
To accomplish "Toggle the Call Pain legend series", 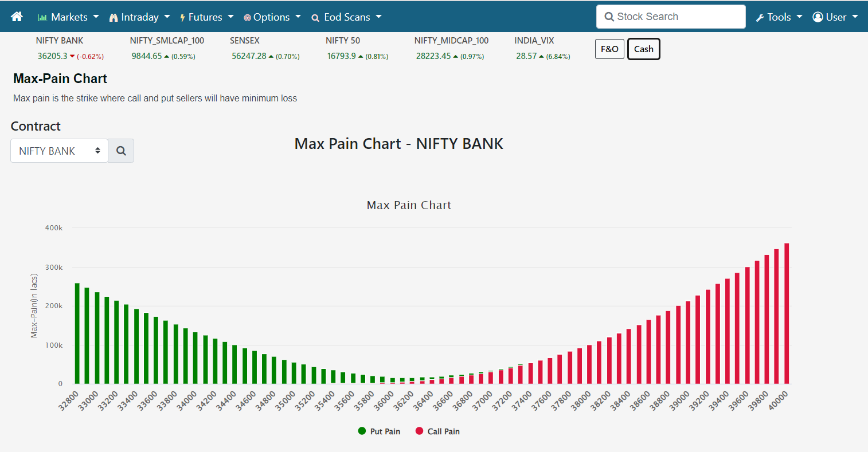I will [437, 431].
